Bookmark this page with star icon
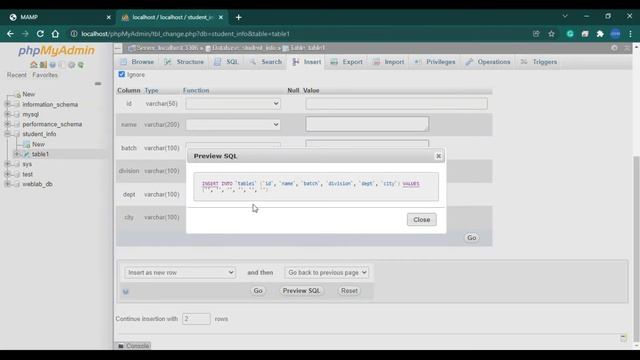640x360 pixels. [x=551, y=34]
